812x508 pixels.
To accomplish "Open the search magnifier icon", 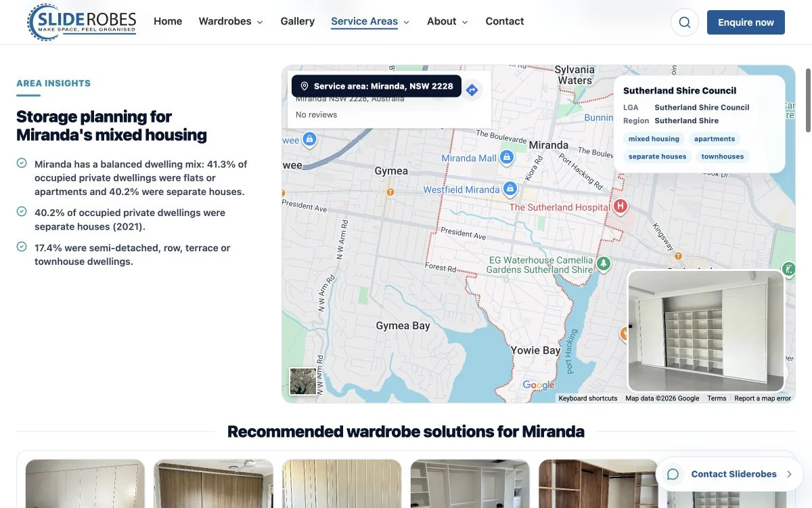I will 685,22.
